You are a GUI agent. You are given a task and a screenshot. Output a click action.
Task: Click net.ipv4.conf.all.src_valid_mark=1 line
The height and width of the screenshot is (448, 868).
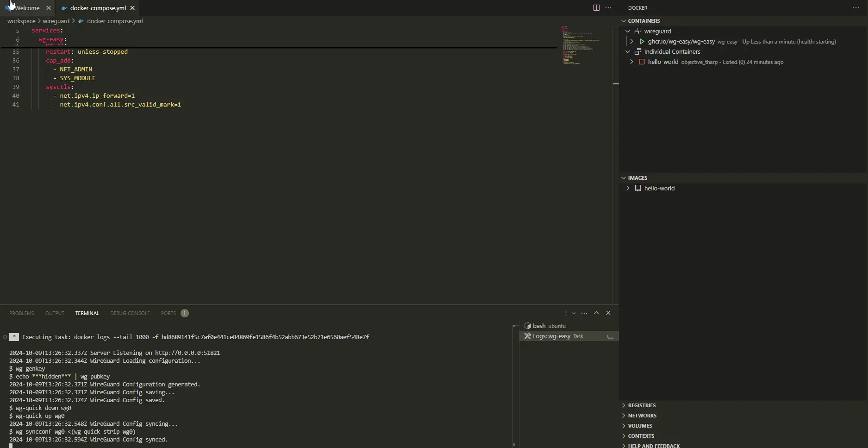[x=120, y=104]
